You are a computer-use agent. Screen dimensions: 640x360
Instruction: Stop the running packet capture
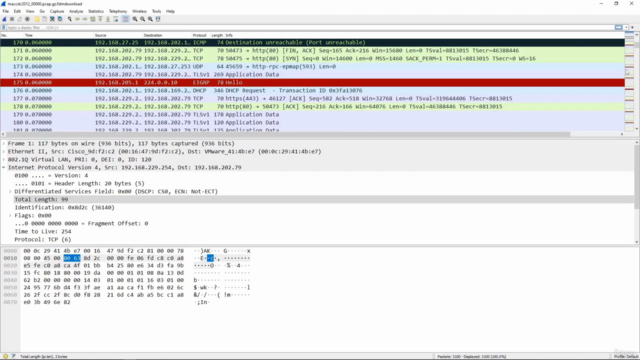coord(12,19)
